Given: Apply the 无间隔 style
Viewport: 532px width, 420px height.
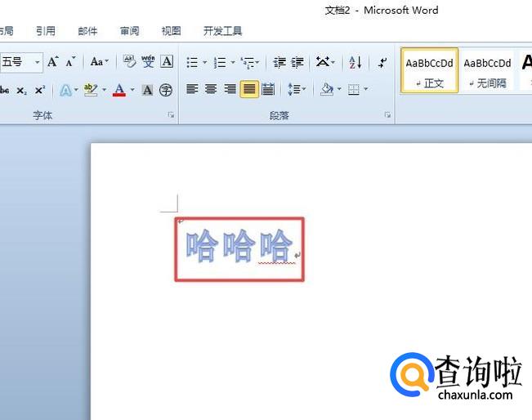Looking at the screenshot, I should 487,70.
